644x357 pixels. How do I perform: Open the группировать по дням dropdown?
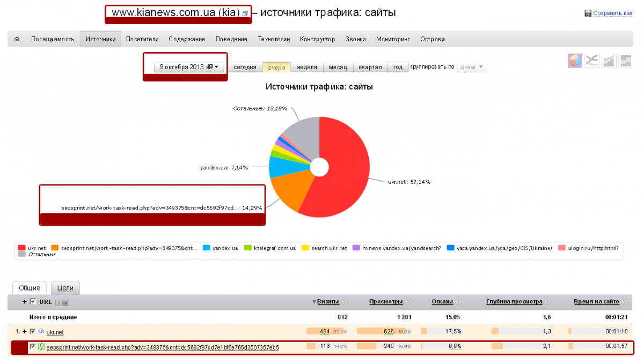coord(471,68)
